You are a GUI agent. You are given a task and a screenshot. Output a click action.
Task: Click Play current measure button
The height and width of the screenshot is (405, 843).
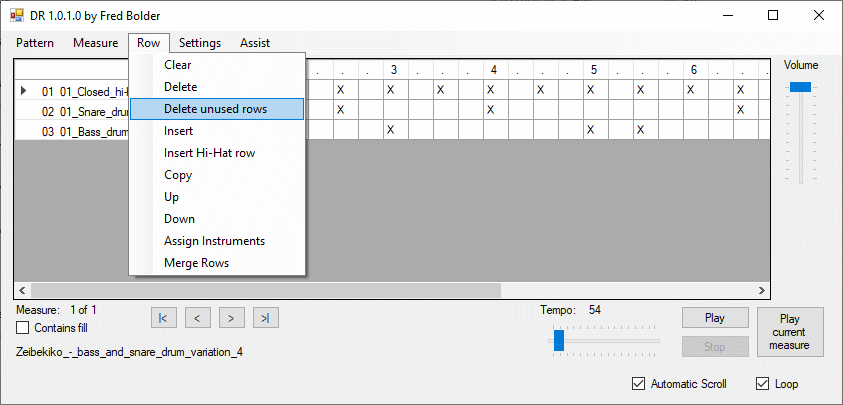pyautogui.click(x=789, y=332)
